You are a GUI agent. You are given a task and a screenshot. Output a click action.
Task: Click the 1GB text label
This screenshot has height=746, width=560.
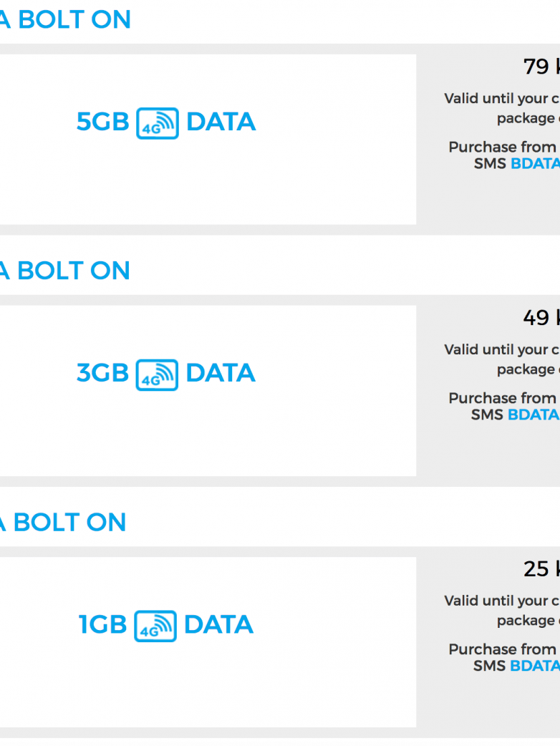point(102,625)
